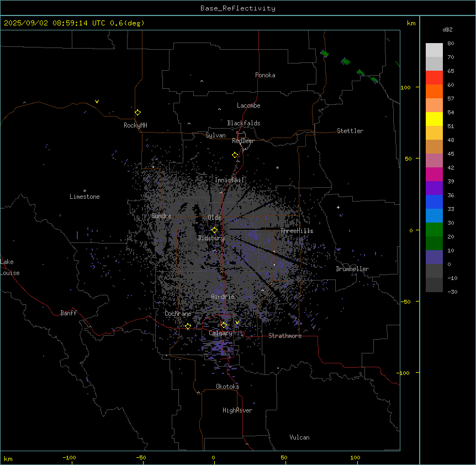Click the white plus marker northwest of Drumheller

pos(338,207)
